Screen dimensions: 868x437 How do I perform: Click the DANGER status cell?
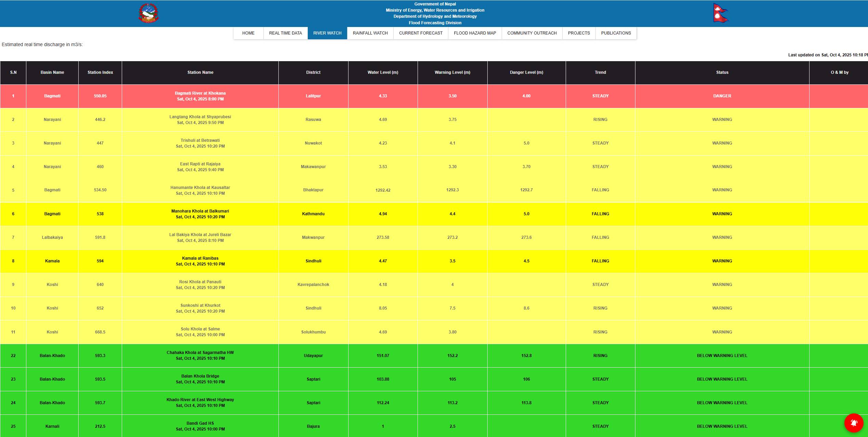pyautogui.click(x=722, y=96)
